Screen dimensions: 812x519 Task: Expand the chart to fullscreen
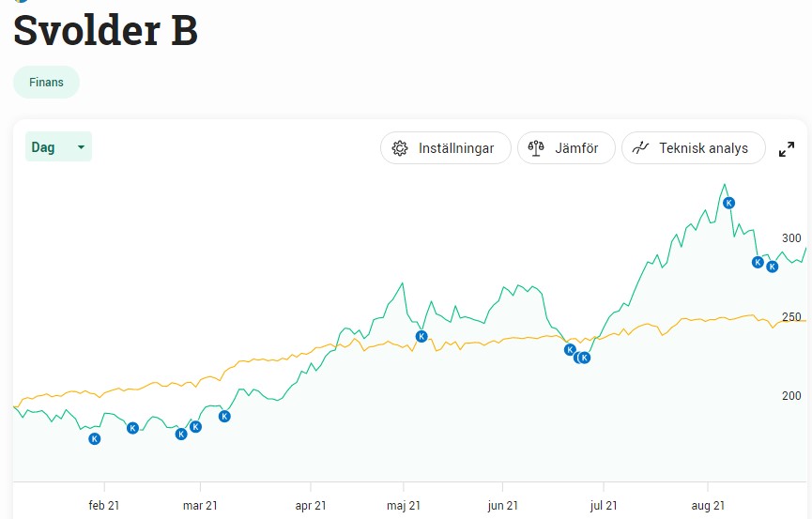(x=787, y=148)
